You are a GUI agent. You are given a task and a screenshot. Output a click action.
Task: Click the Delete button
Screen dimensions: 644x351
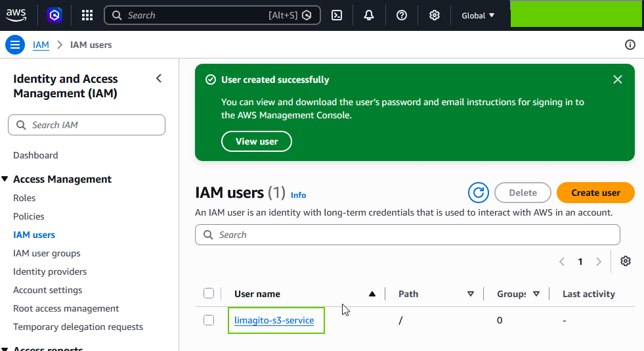tap(523, 193)
